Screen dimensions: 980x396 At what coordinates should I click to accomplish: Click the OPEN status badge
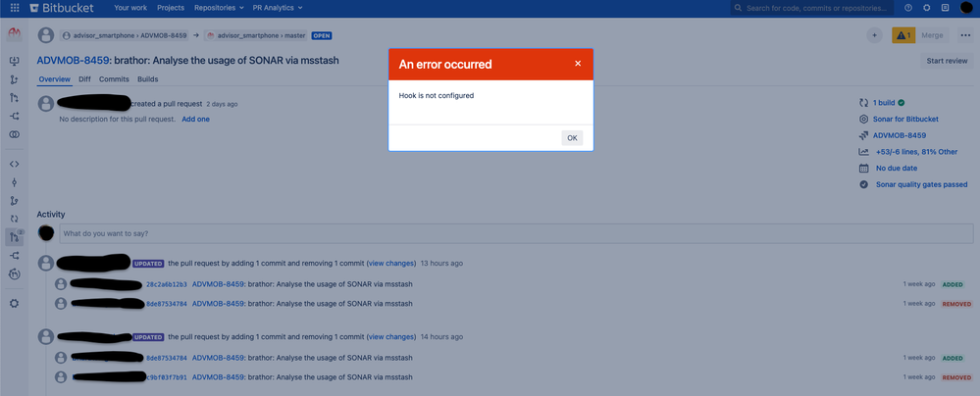(x=322, y=35)
